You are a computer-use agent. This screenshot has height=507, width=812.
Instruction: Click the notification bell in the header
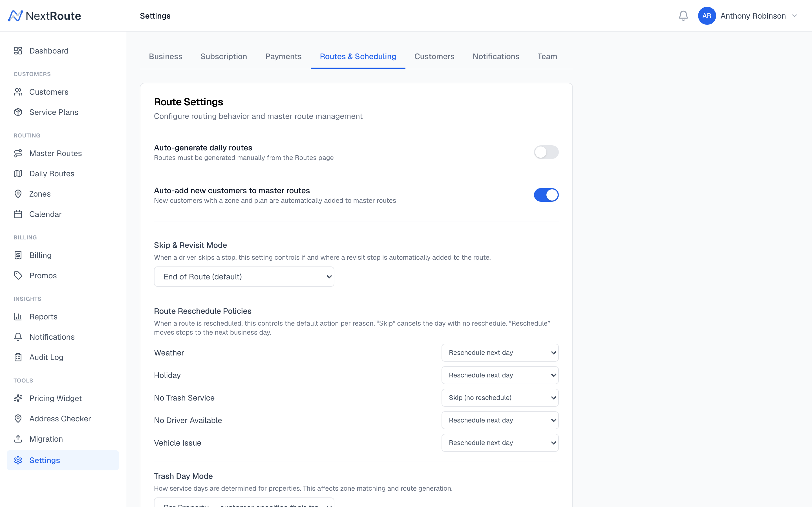pos(683,15)
